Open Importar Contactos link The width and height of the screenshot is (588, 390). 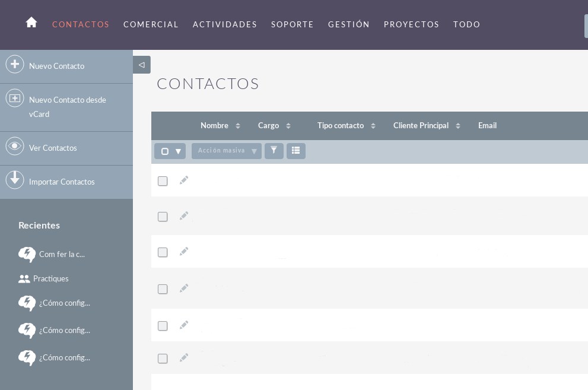(62, 182)
